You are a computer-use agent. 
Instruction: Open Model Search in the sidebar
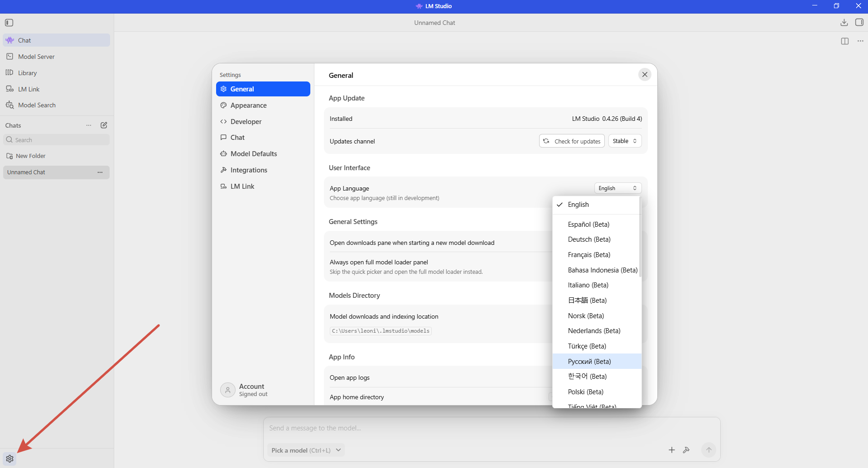[x=57, y=105]
